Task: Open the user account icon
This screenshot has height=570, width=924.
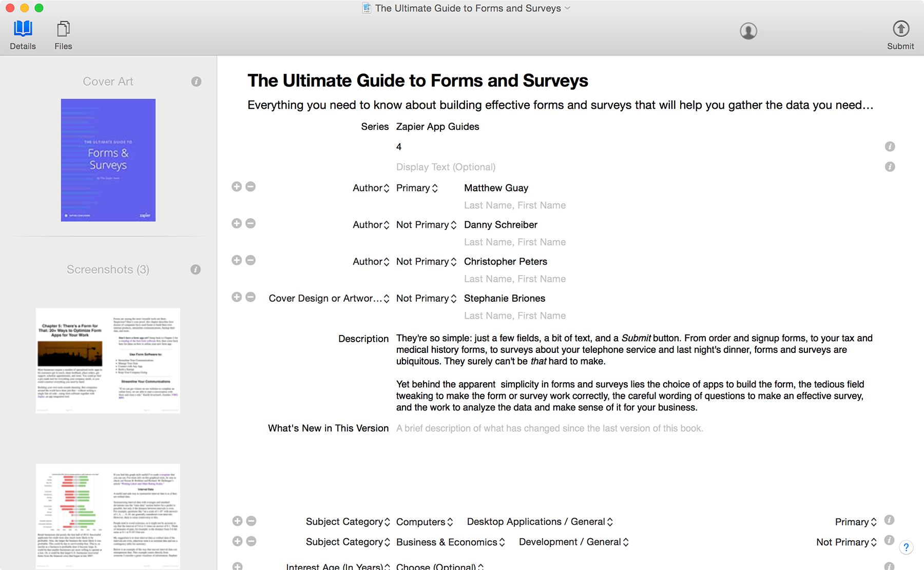Action: pos(748,31)
